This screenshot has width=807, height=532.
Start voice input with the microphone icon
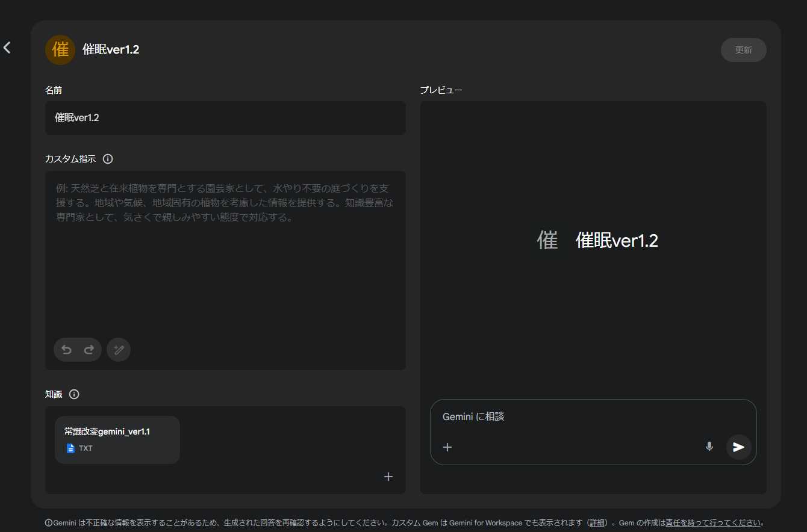709,447
